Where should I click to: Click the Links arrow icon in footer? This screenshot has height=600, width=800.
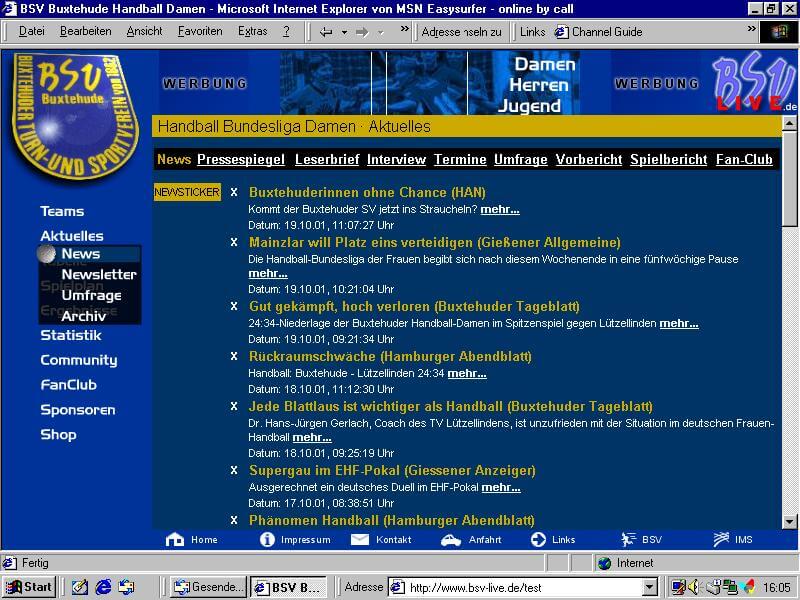point(538,539)
